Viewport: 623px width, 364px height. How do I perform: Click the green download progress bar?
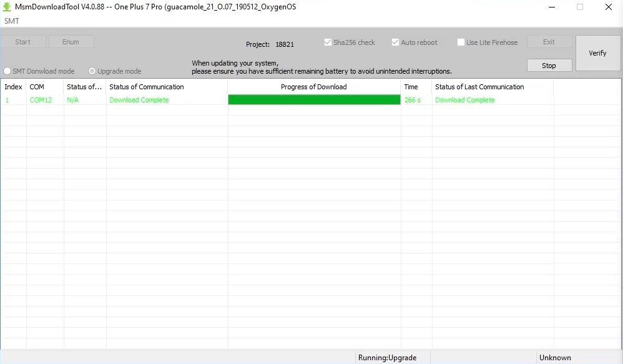(x=314, y=100)
